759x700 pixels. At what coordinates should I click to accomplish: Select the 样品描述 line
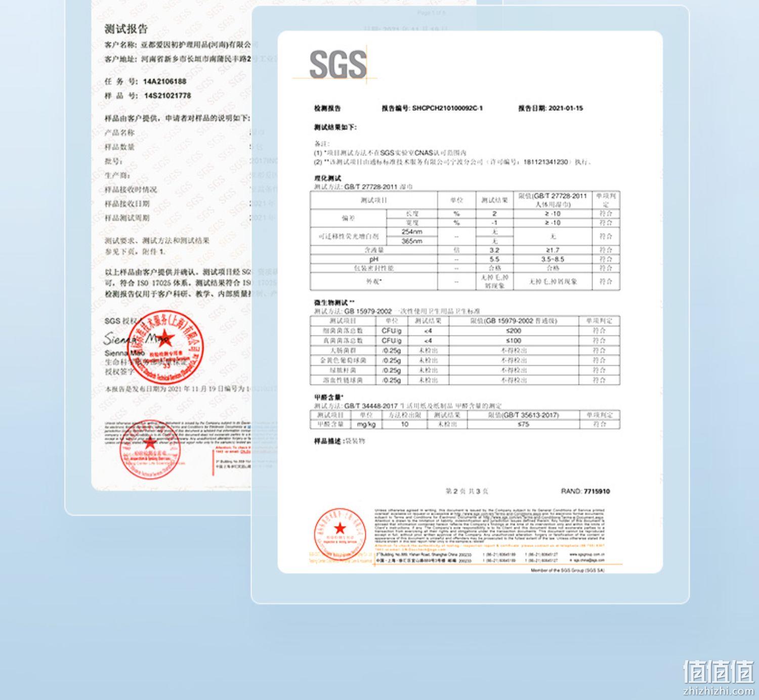coord(339,441)
